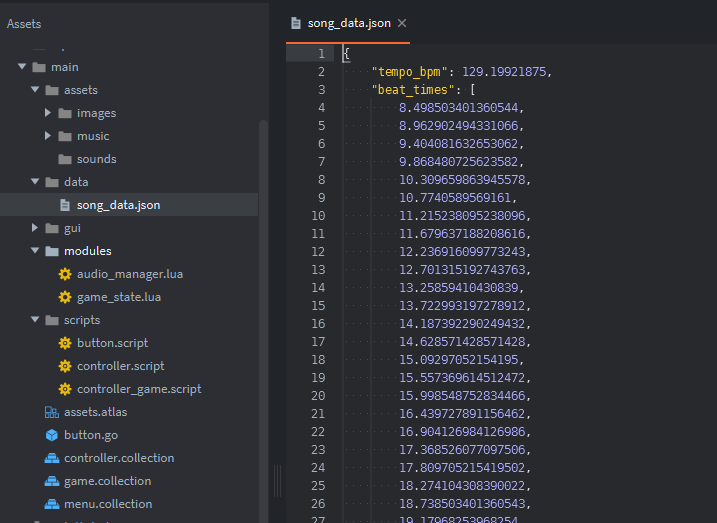Select song_data.json in the Assets tree
Viewport: 717px width, 523px height.
tap(118, 205)
